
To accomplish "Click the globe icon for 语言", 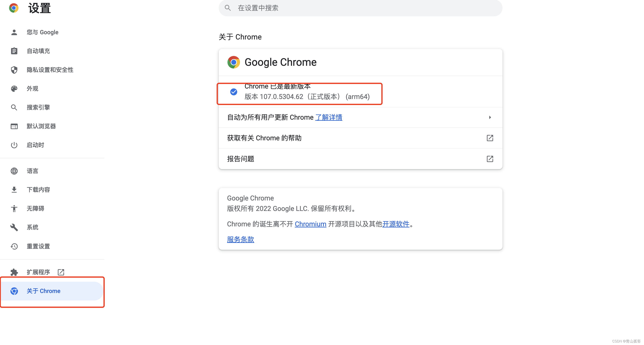I will tap(14, 171).
